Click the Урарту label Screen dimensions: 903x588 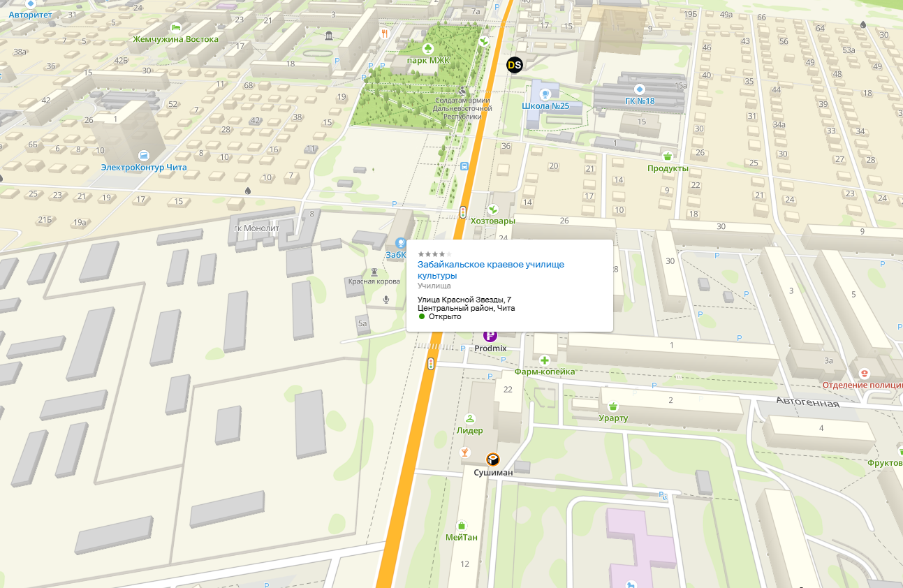613,418
